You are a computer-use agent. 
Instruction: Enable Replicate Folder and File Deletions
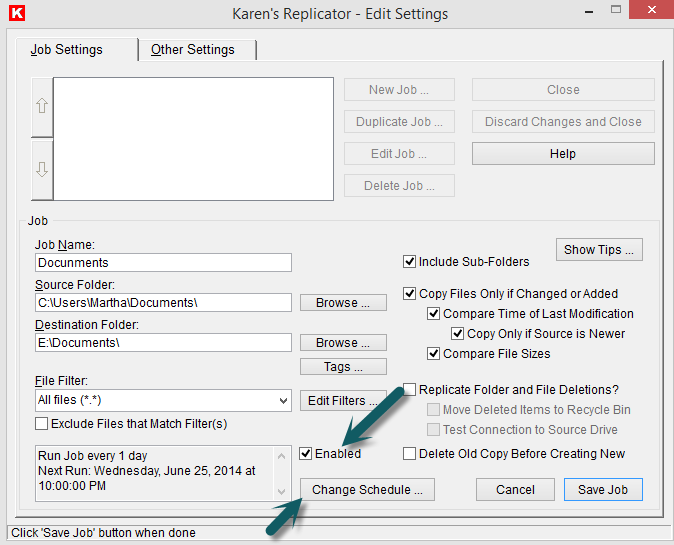[410, 389]
